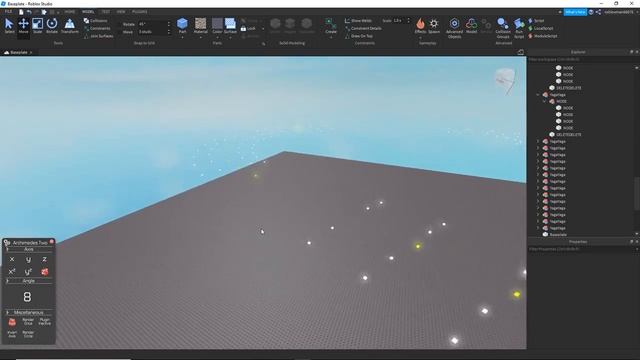This screenshot has width=640, height=360.
Task: Click the What's New button
Action: 575,12
